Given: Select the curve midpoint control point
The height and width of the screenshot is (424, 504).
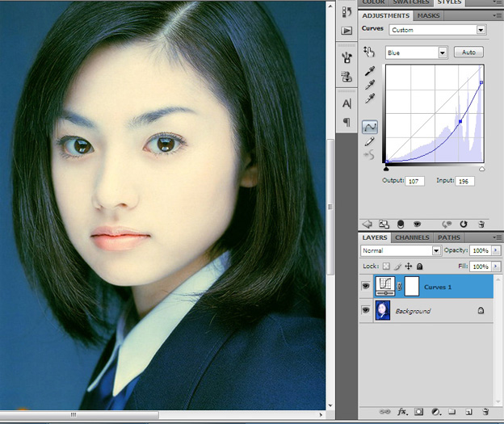Looking at the screenshot, I should (460, 121).
